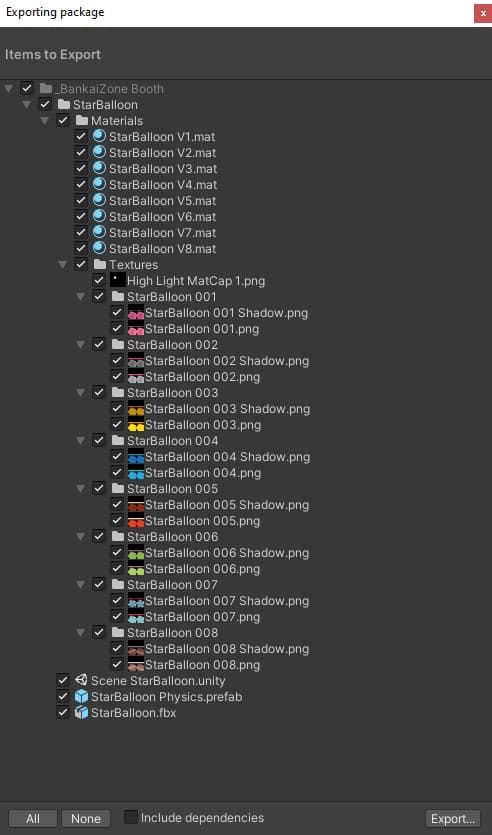Image resolution: width=492 pixels, height=835 pixels.
Task: Uncheck the StarBalloon.fbx checkbox
Action: pyautogui.click(x=63, y=712)
